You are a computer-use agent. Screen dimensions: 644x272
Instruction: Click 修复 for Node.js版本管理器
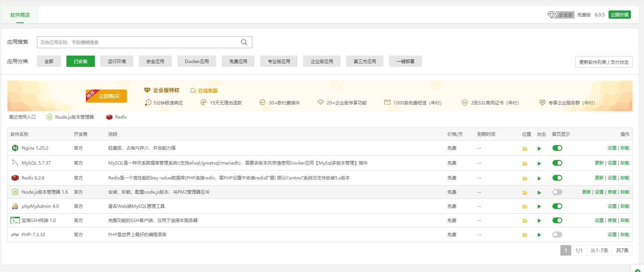coord(612,192)
